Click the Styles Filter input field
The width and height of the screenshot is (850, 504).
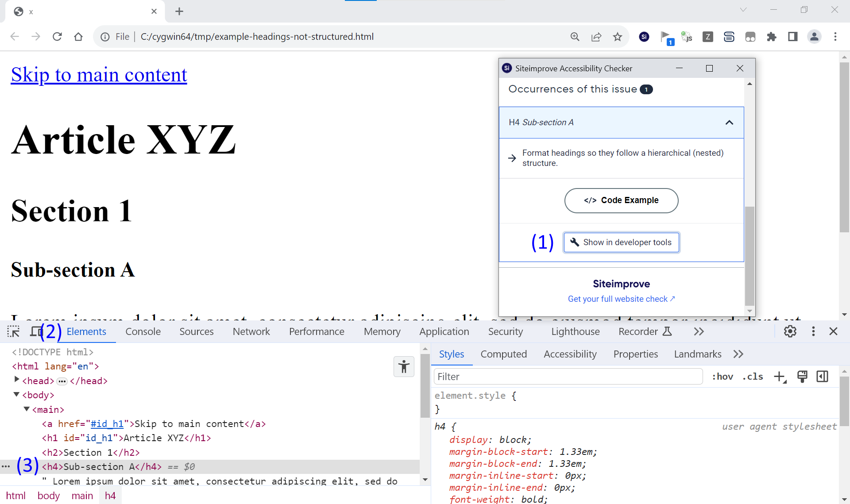[x=568, y=377]
